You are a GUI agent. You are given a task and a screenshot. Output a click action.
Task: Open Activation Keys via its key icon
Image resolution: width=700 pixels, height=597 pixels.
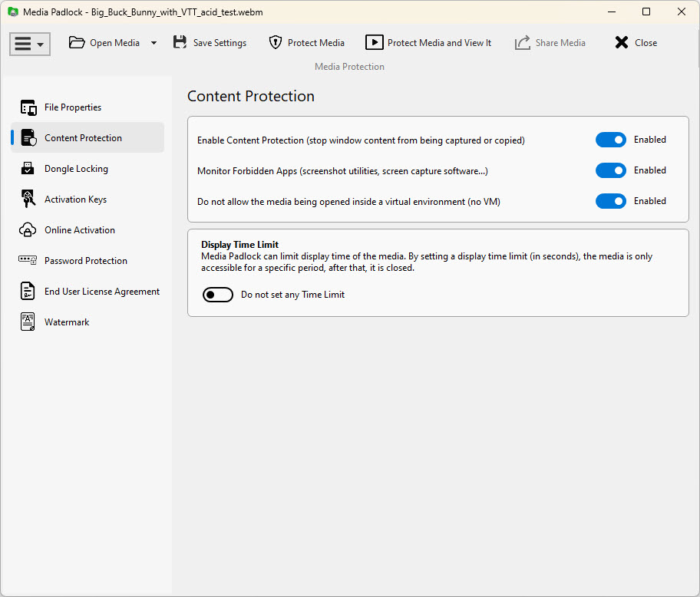(x=28, y=200)
